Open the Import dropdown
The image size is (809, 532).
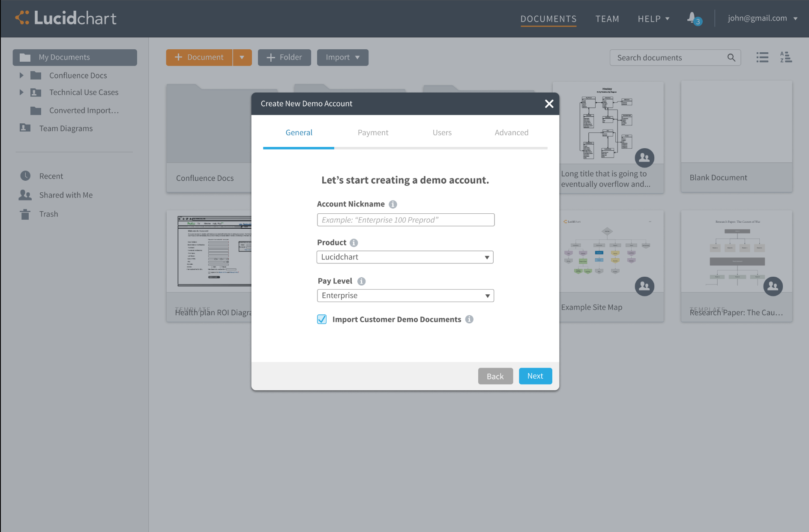(x=343, y=57)
